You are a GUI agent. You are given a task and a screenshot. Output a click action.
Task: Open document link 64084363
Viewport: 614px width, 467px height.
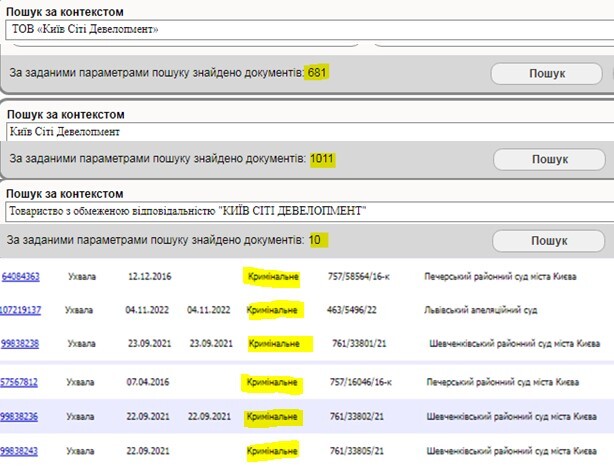click(x=21, y=275)
